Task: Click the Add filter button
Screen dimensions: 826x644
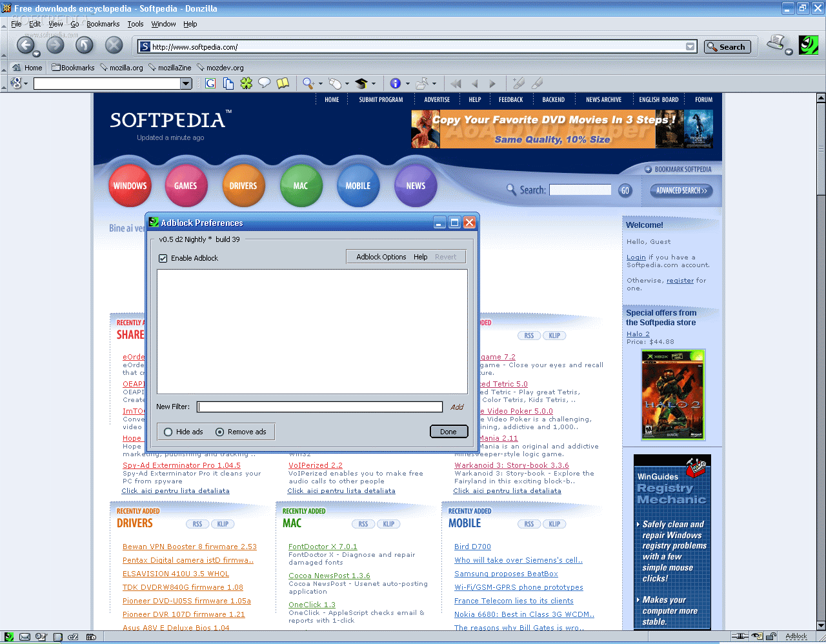Action: pos(457,407)
